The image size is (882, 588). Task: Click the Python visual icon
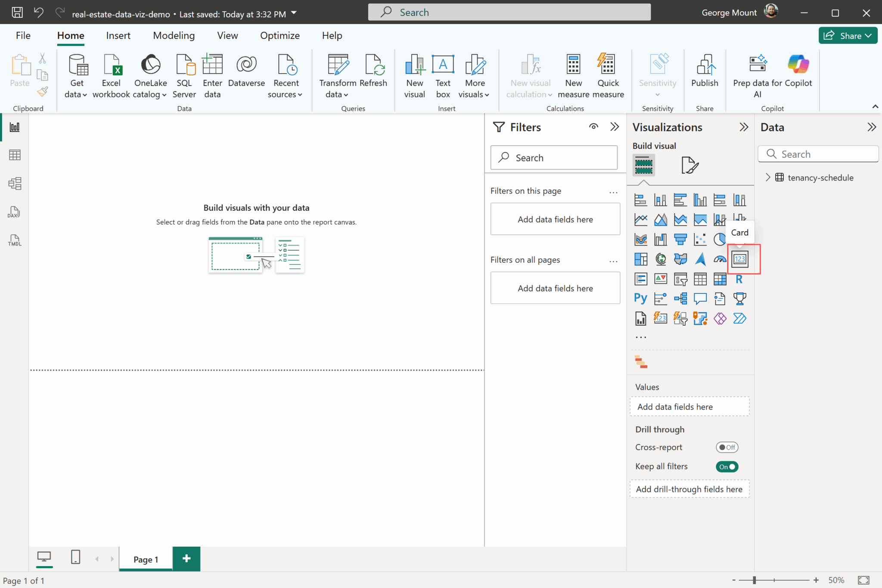pyautogui.click(x=640, y=298)
